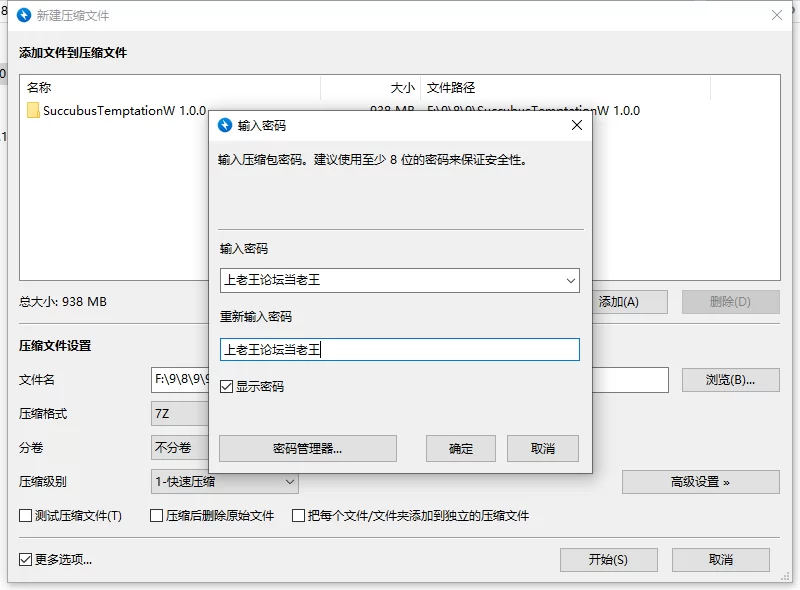Start compression with 开始(S) button
Image resolution: width=800 pixels, height=590 pixels.
(x=609, y=560)
